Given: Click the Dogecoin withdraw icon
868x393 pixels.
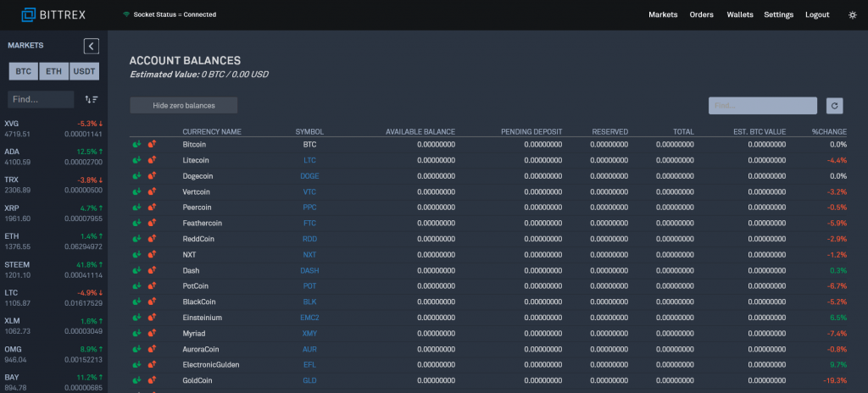Looking at the screenshot, I should click(x=153, y=176).
